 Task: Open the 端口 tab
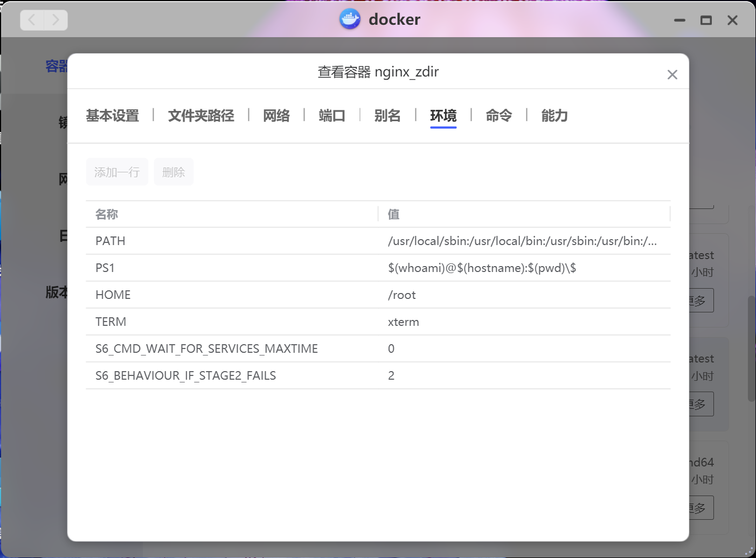click(332, 116)
